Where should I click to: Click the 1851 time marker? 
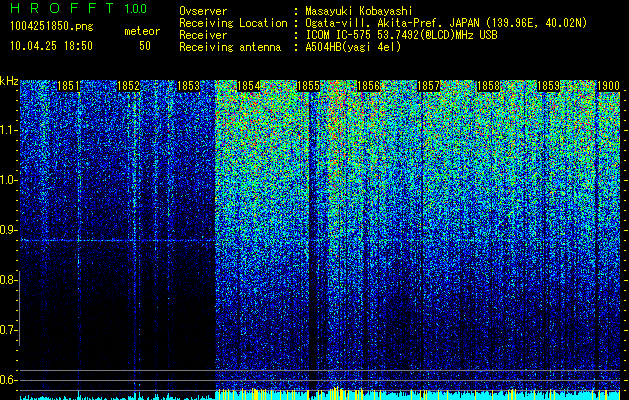click(x=68, y=86)
